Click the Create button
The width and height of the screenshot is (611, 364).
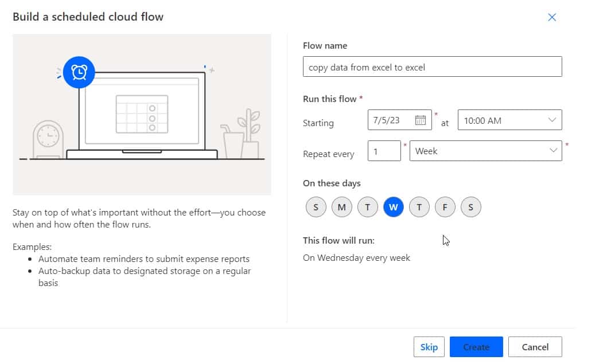pyautogui.click(x=476, y=347)
